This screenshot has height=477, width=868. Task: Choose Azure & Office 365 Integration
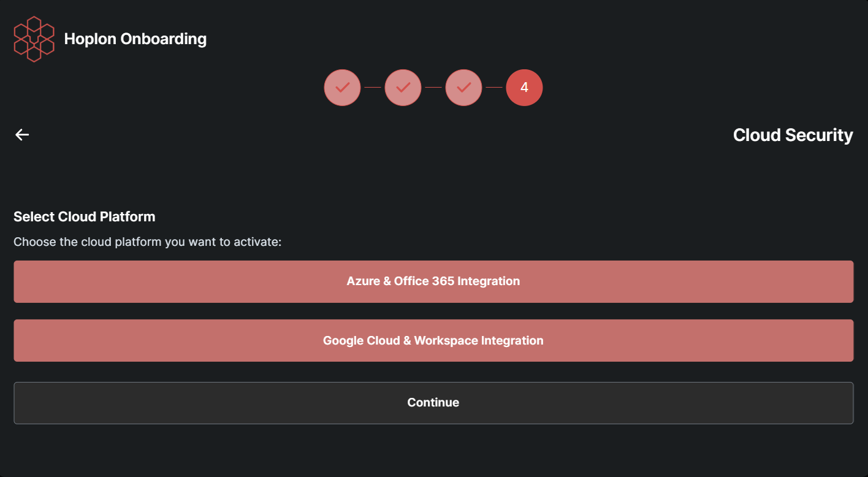[x=433, y=281]
